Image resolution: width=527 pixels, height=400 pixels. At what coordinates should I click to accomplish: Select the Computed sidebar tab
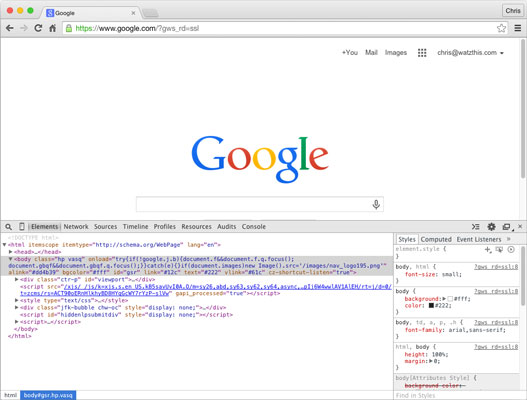pyautogui.click(x=436, y=239)
